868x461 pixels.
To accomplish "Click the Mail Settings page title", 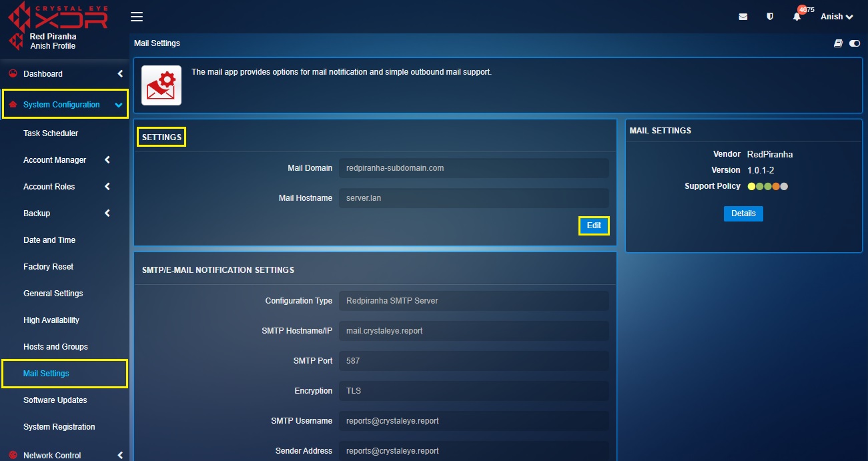I will 157,43.
